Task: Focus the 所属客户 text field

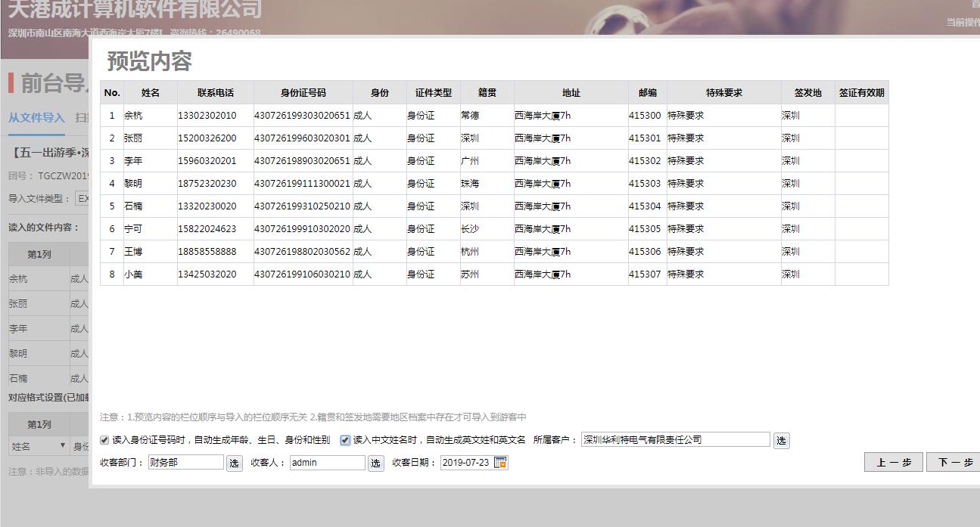Action: (675, 440)
